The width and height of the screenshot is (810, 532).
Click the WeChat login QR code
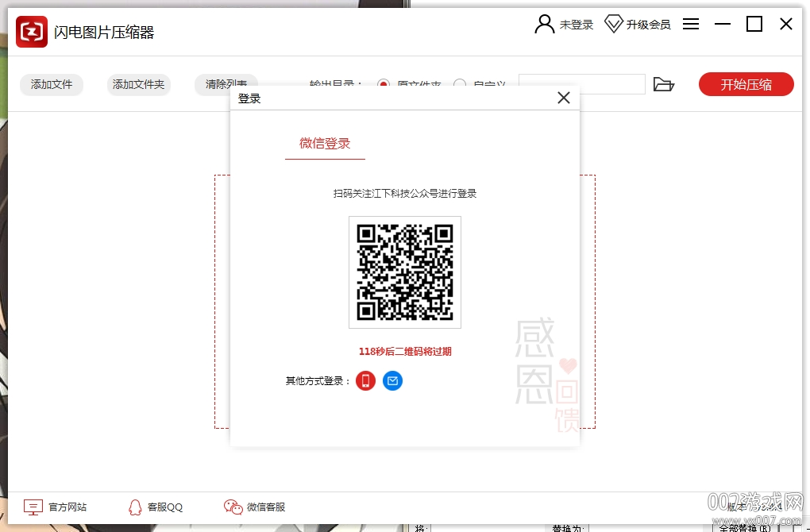point(405,272)
